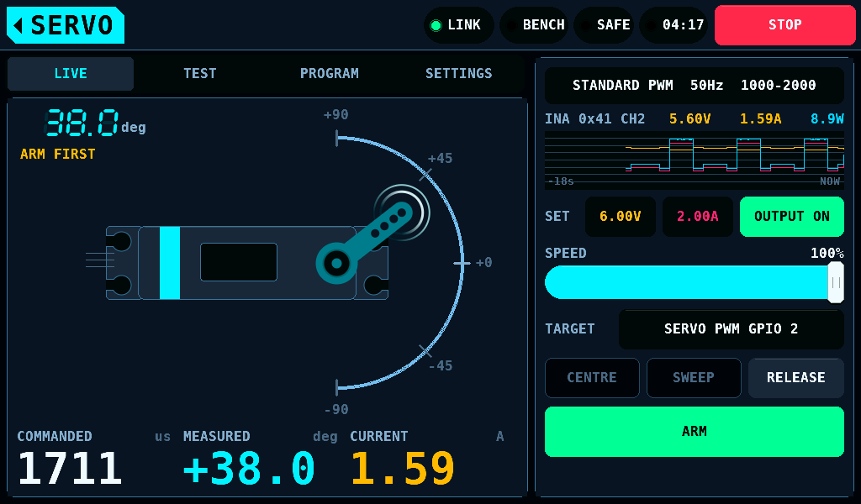
Task: Open the TEST tab
Action: tap(200, 73)
